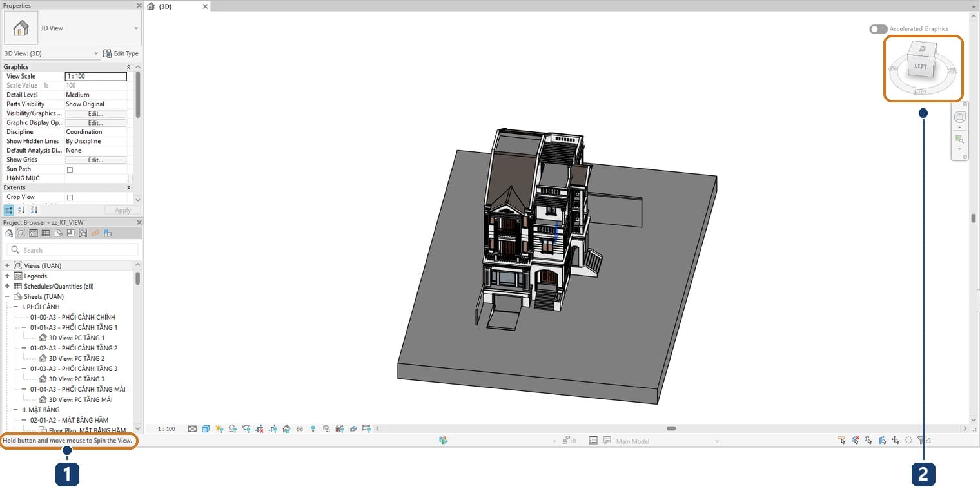The width and height of the screenshot is (980, 489).
Task: Check the Sun Path checkbox in Properties
Action: (70, 169)
